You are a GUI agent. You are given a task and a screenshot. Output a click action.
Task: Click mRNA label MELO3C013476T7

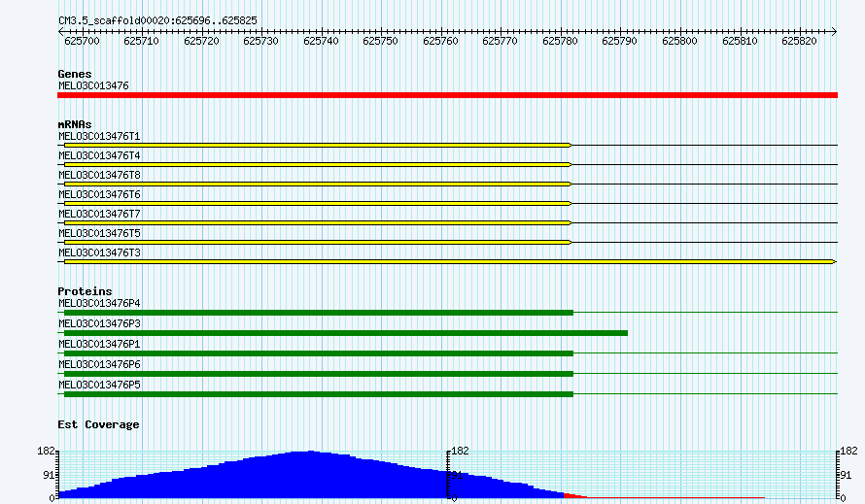point(99,214)
